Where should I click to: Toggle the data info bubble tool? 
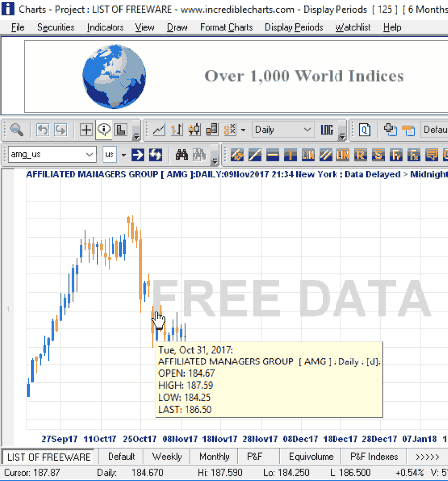pyautogui.click(x=104, y=129)
